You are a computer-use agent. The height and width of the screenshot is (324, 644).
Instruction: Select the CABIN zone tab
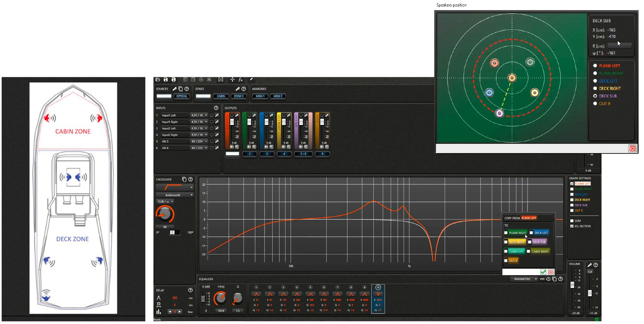click(x=221, y=96)
